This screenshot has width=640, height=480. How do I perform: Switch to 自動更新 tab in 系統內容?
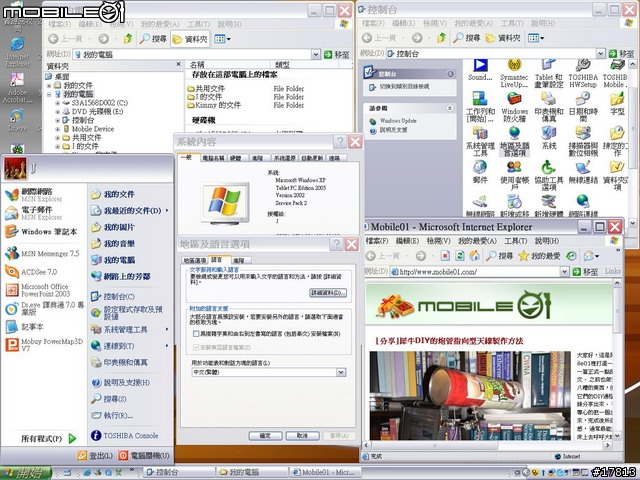[x=312, y=158]
